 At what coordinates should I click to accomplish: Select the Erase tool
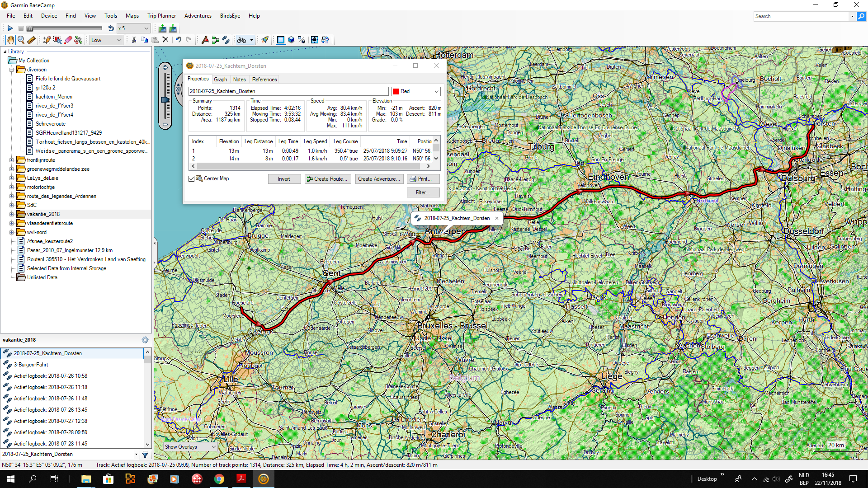click(x=68, y=40)
